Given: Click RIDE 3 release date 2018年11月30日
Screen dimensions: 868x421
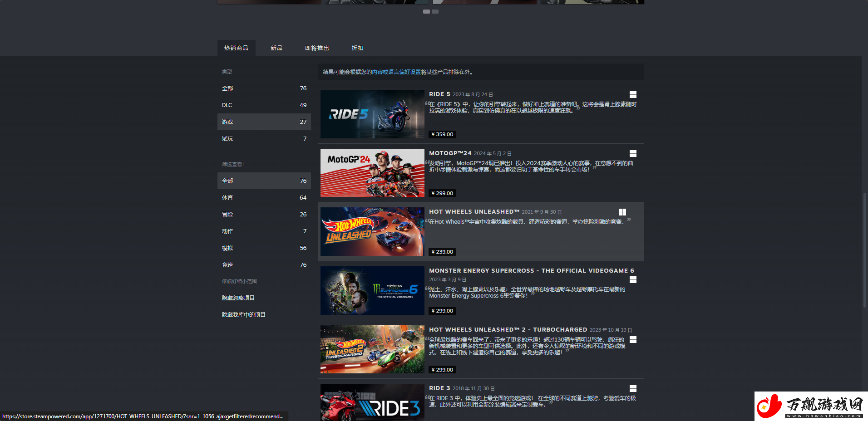Looking at the screenshot, I should (473, 389).
